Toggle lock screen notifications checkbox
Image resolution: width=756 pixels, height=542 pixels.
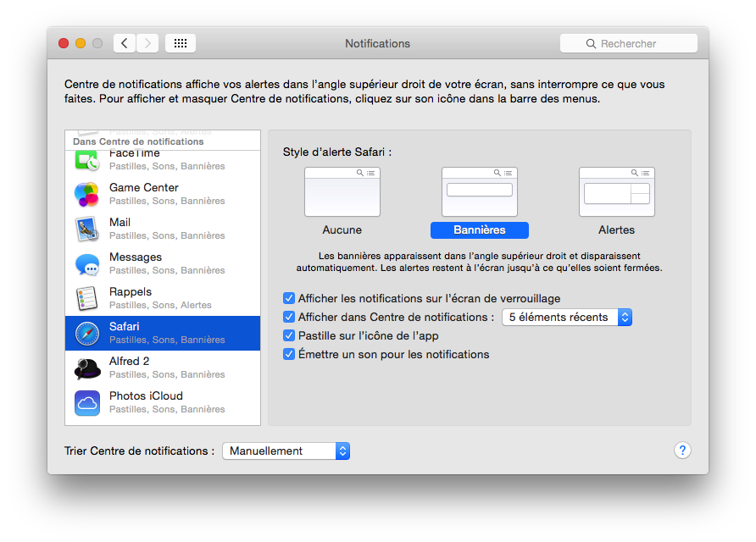click(x=289, y=298)
